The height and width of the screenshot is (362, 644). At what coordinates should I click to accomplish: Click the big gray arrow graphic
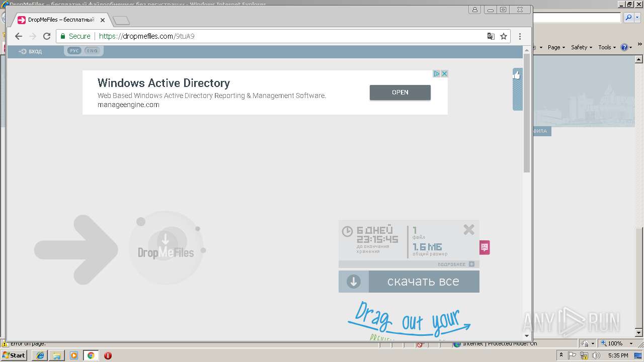tap(76, 249)
